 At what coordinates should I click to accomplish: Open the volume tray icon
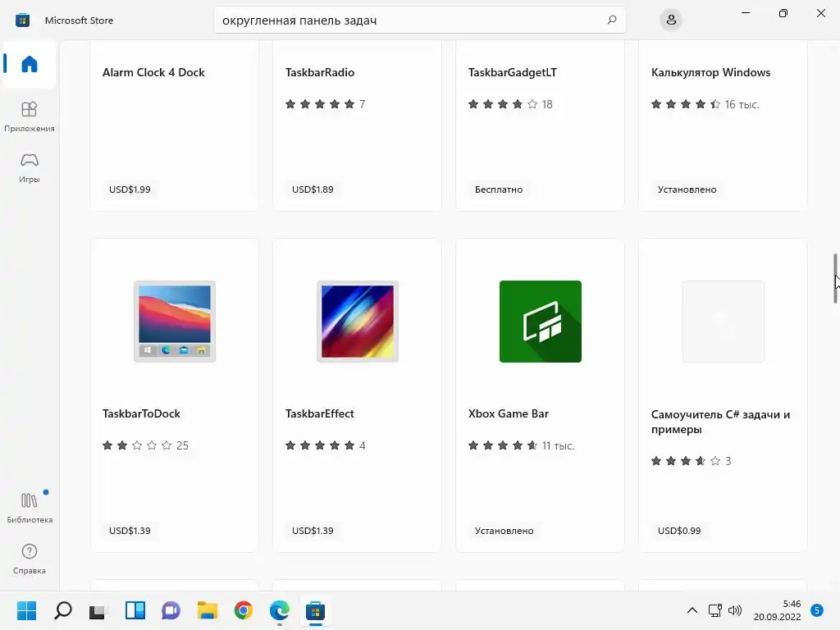(x=735, y=610)
